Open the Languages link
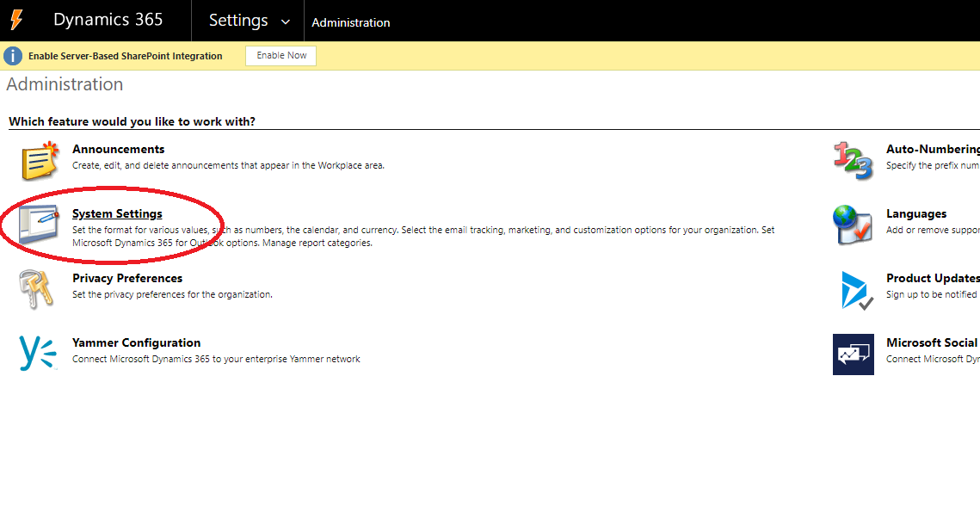Viewport: 980px width, 524px height. point(916,214)
